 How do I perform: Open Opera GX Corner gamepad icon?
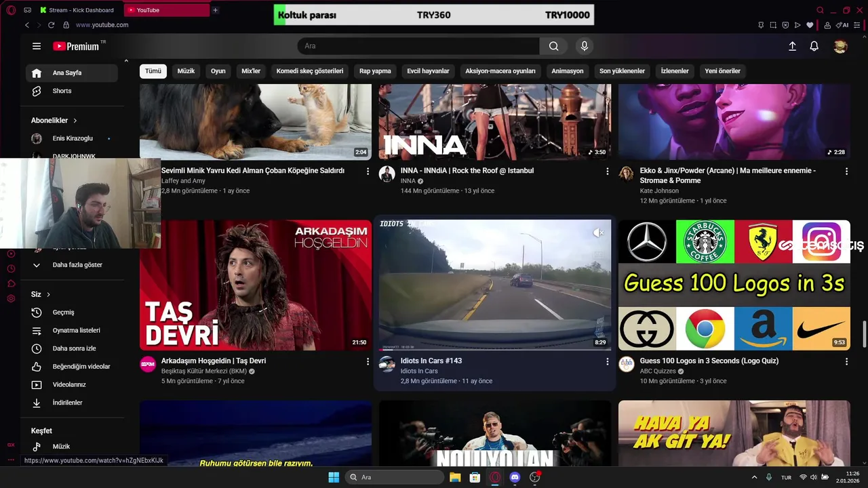pyautogui.click(x=27, y=10)
